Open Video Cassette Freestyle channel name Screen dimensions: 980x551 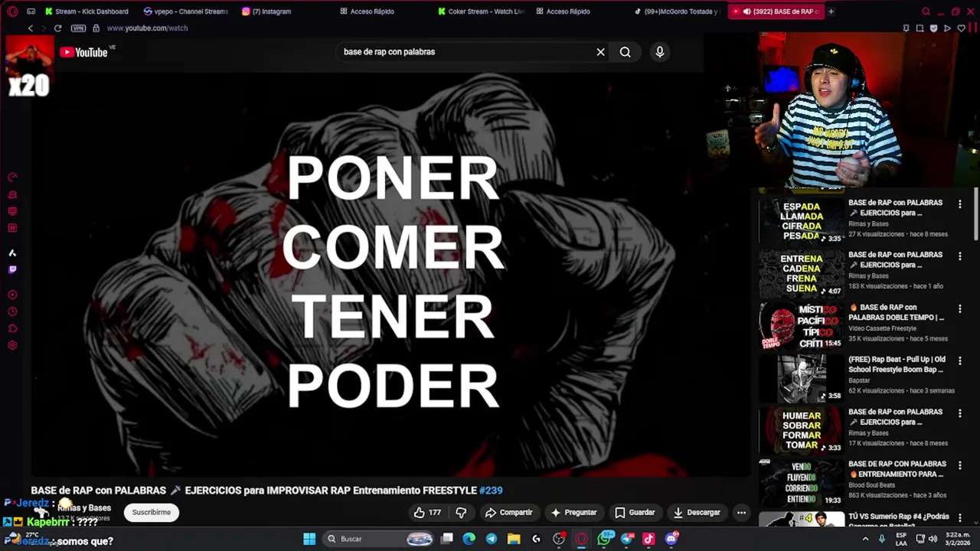(x=882, y=328)
